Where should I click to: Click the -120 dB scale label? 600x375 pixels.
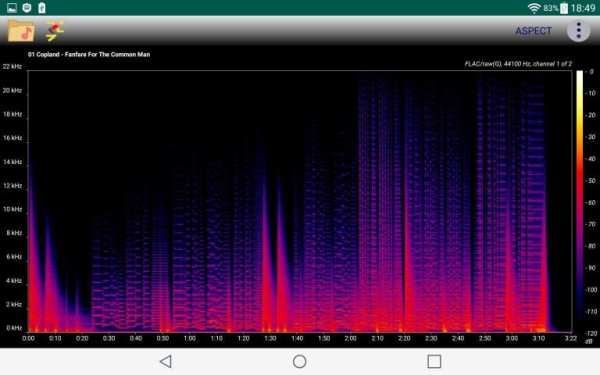pyautogui.click(x=591, y=334)
